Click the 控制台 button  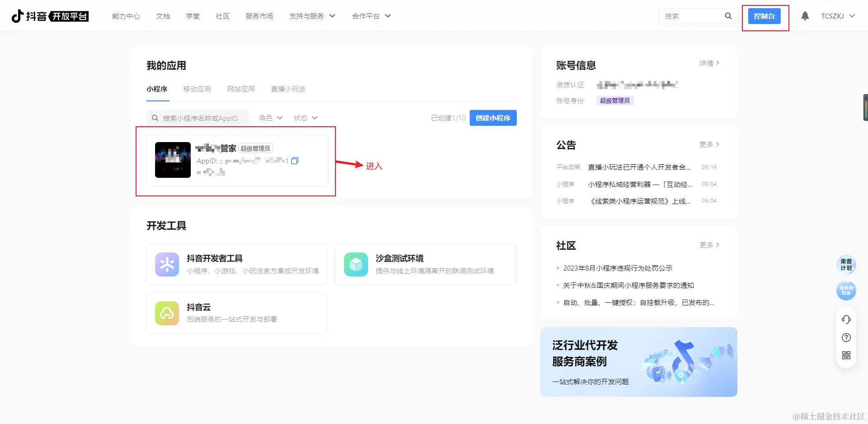coord(764,16)
